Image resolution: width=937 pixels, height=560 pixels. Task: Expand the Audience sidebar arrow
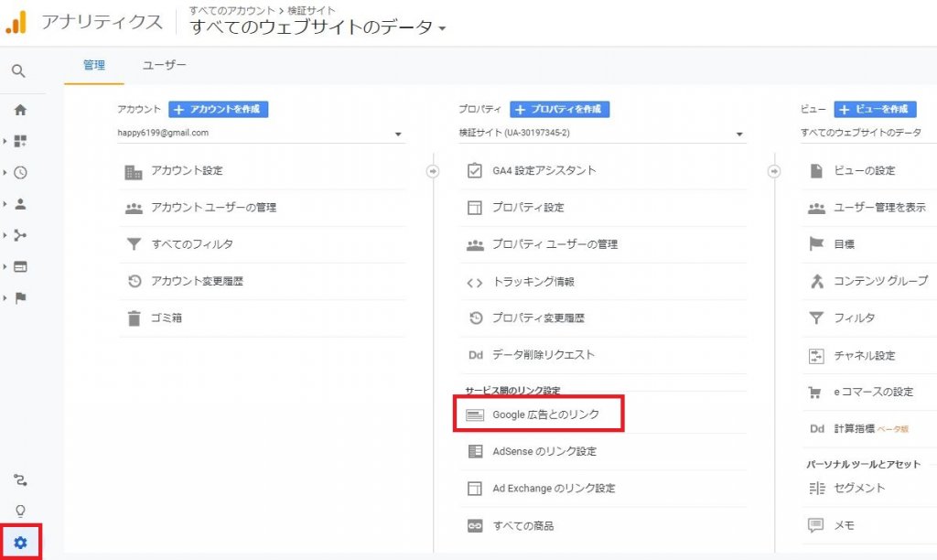5,204
